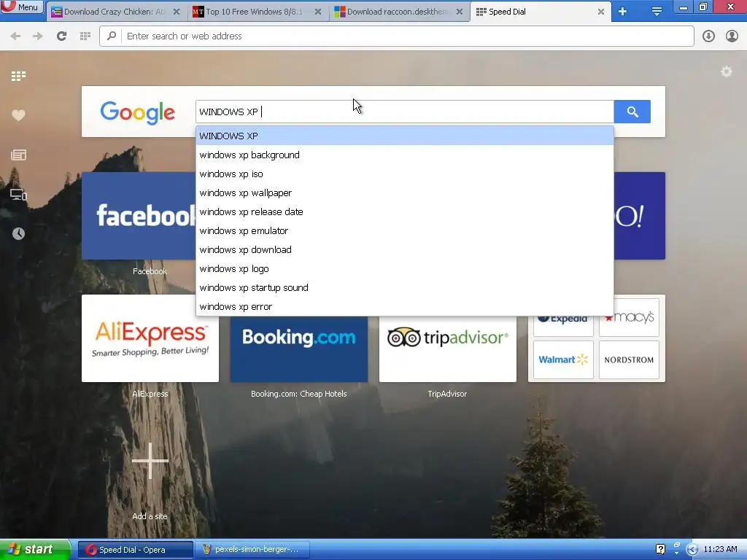This screenshot has width=747, height=560.
Task: Choose suggestion windows xp logo
Action: (404, 268)
